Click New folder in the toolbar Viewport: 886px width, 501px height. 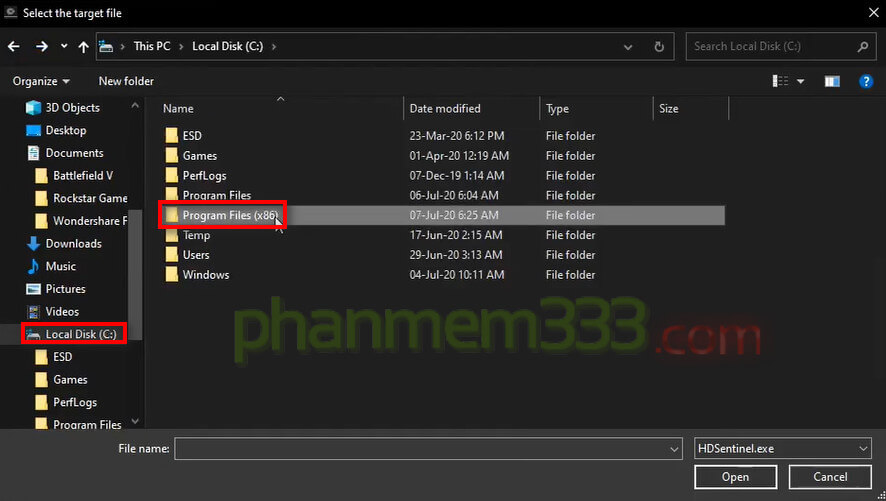click(x=126, y=81)
